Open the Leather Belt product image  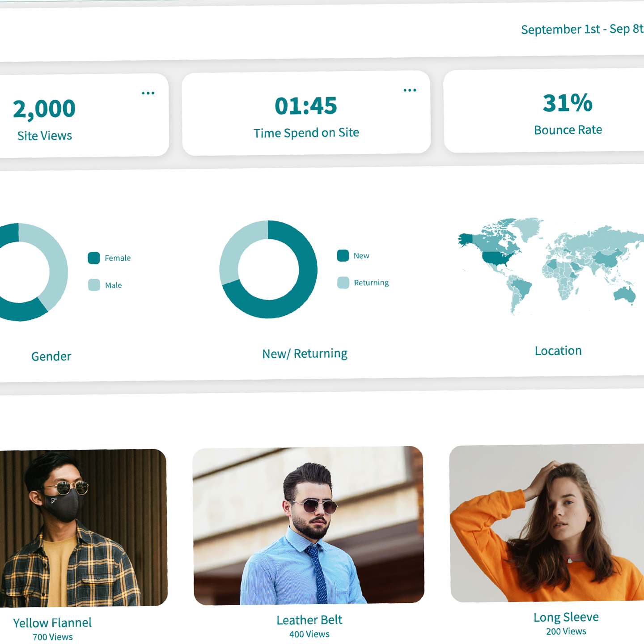click(309, 525)
